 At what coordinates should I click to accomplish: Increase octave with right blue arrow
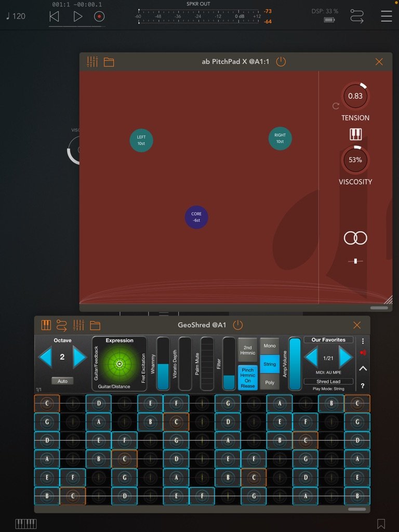pos(80,357)
